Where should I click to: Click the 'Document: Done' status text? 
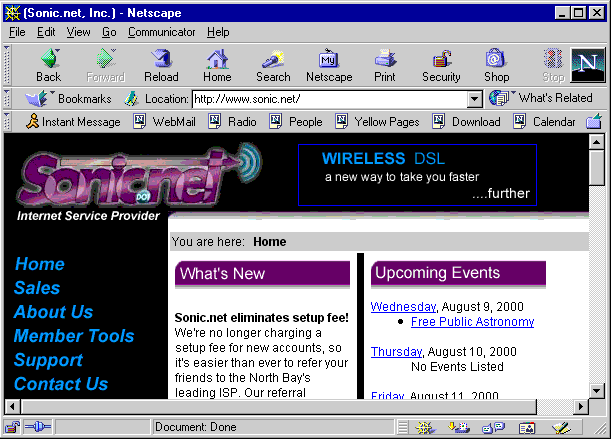[196, 427]
